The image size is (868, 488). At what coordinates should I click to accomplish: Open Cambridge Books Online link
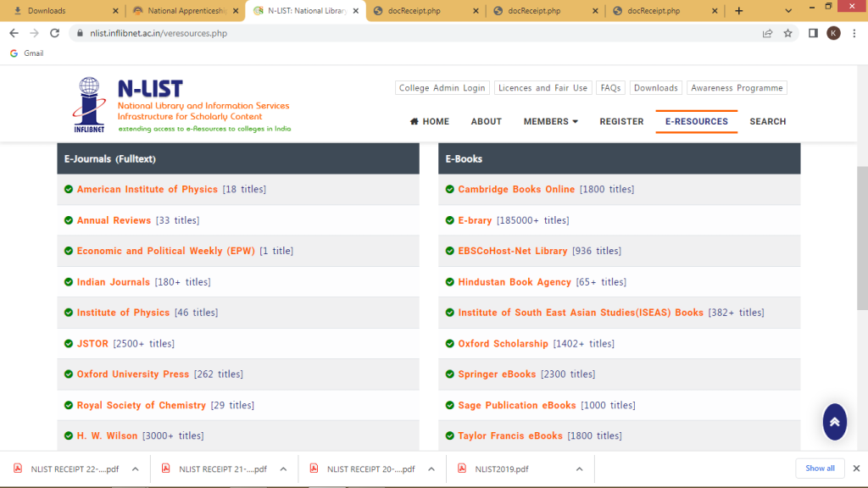(516, 189)
